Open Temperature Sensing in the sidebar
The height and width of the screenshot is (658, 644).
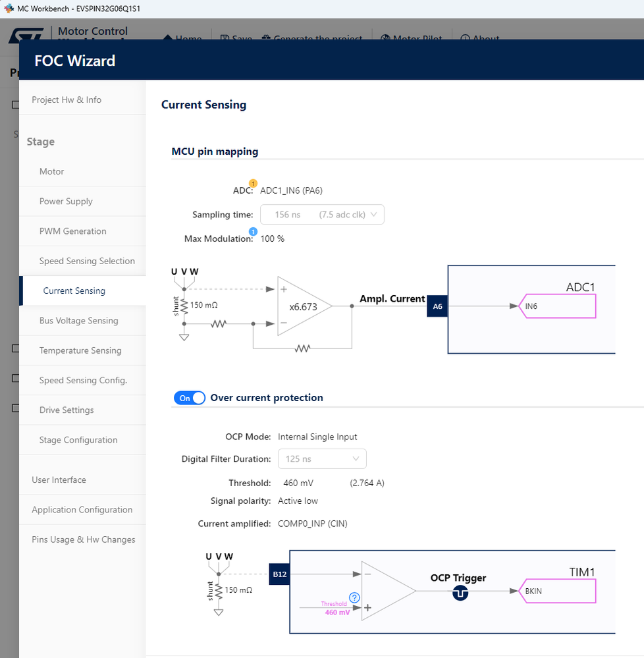(x=80, y=350)
